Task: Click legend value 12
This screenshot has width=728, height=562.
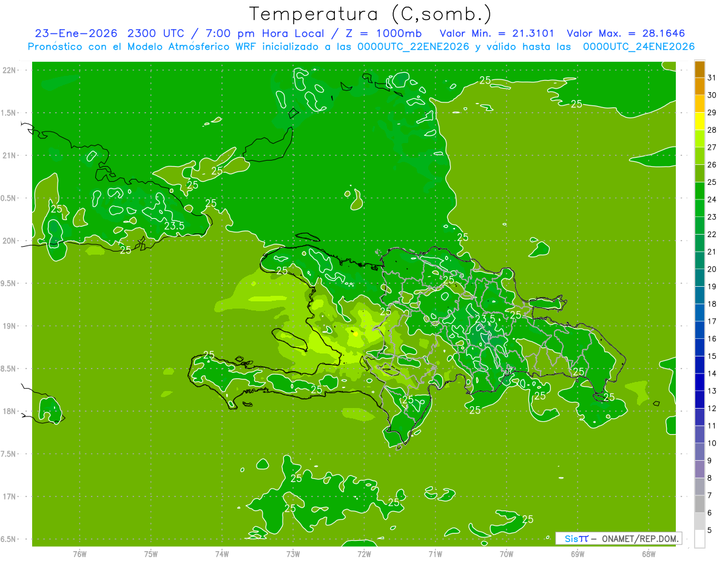Action: [x=712, y=408]
